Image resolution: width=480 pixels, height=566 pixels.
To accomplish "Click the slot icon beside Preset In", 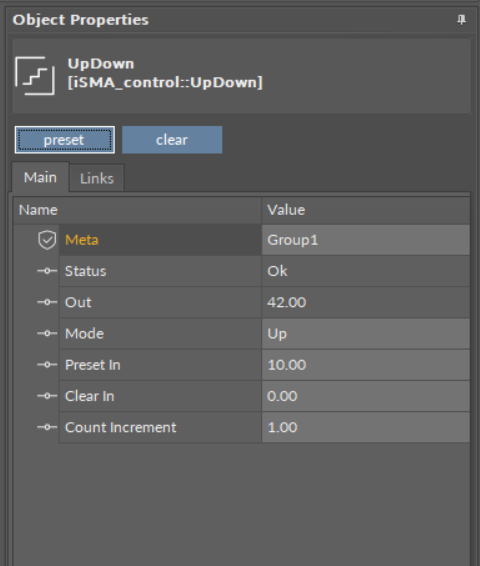I will 47,365.
